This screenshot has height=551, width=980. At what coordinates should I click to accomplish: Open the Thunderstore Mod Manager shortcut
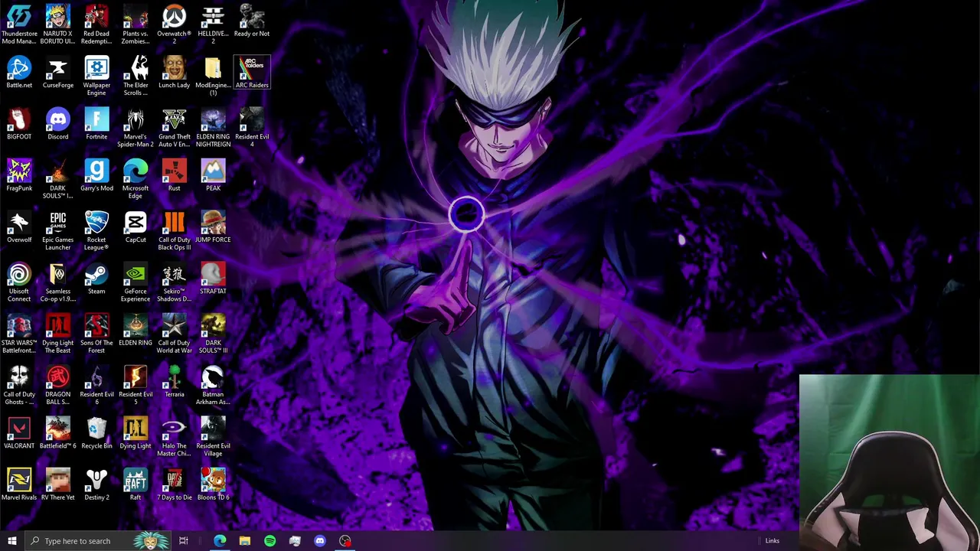[19, 24]
